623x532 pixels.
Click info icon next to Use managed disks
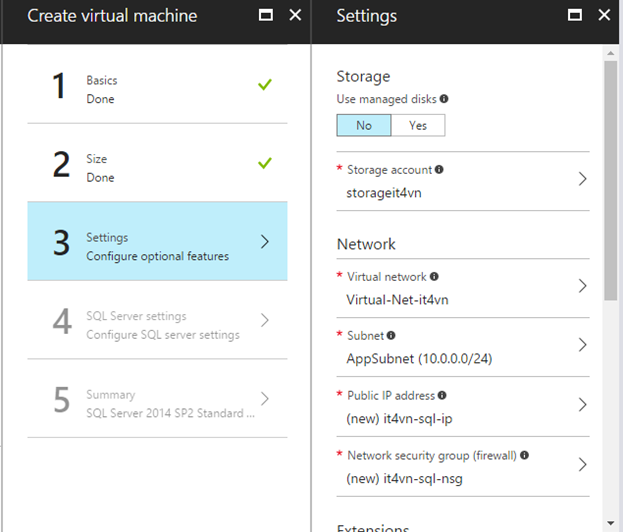click(444, 99)
